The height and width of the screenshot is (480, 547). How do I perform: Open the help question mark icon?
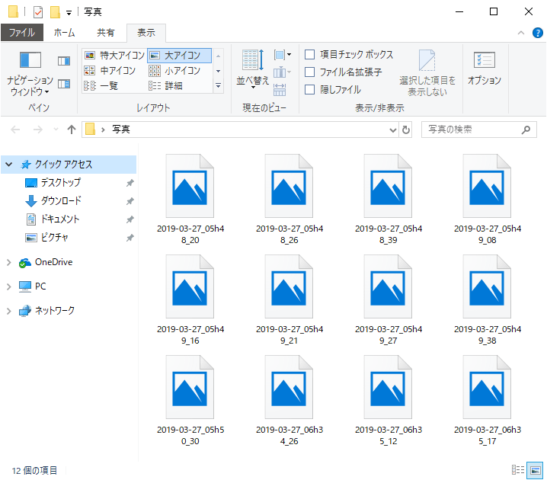click(537, 33)
